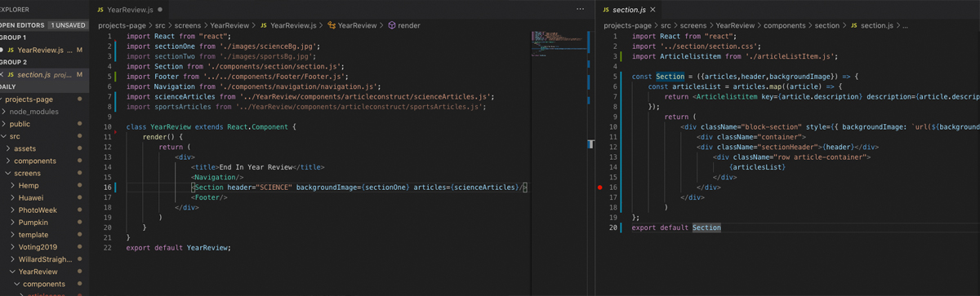980x296 pixels.
Task: Toggle breakpoint gutter at line 10 of YearReview.js
Action: [x=95, y=127]
